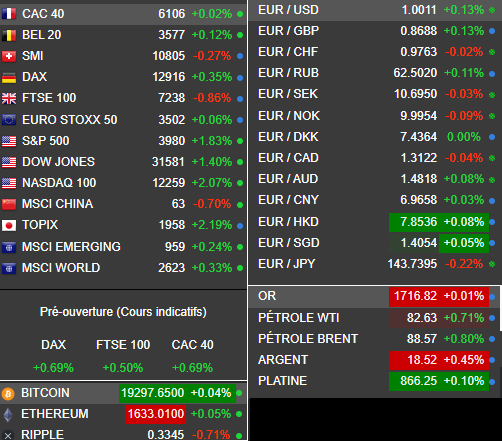Click the US flag icon beside NASDAQ 100
This screenshot has height=441, width=502.
[x=9, y=183]
